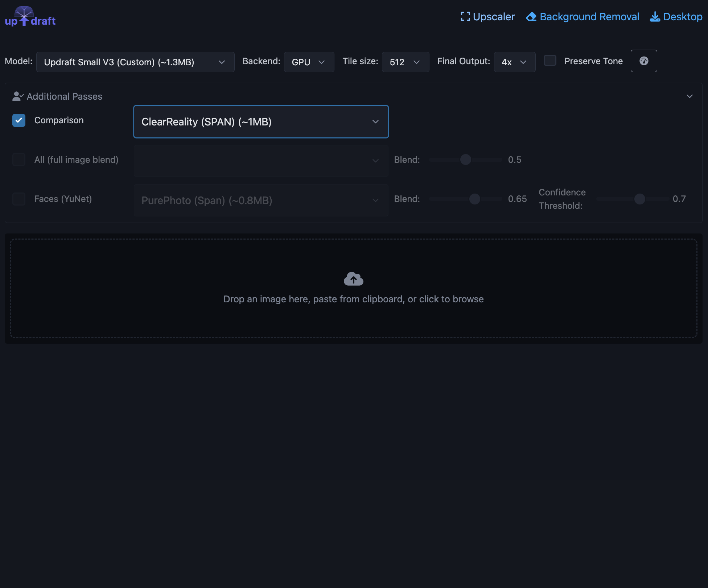Viewport: 708px width, 588px height.
Task: Collapse the Additional Passes panel
Action: (x=690, y=96)
